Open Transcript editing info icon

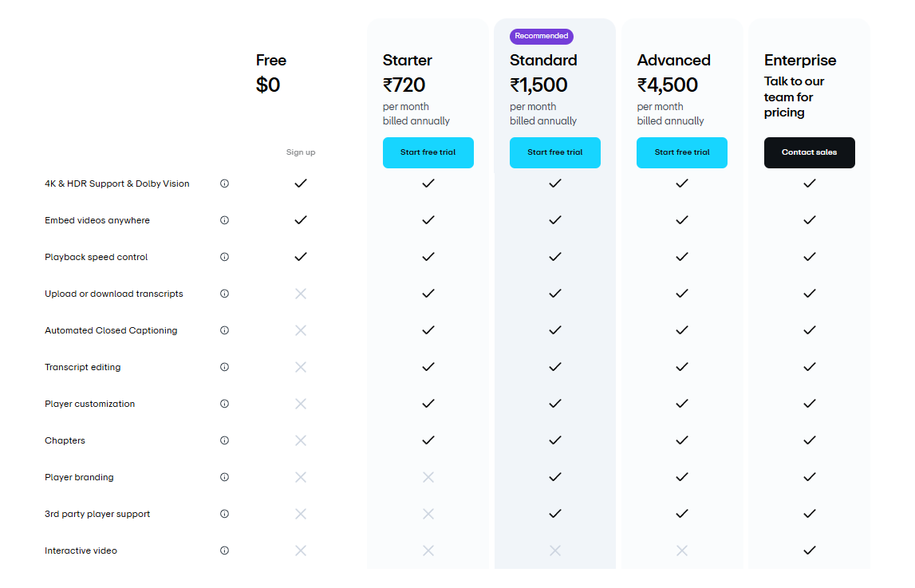[224, 368]
